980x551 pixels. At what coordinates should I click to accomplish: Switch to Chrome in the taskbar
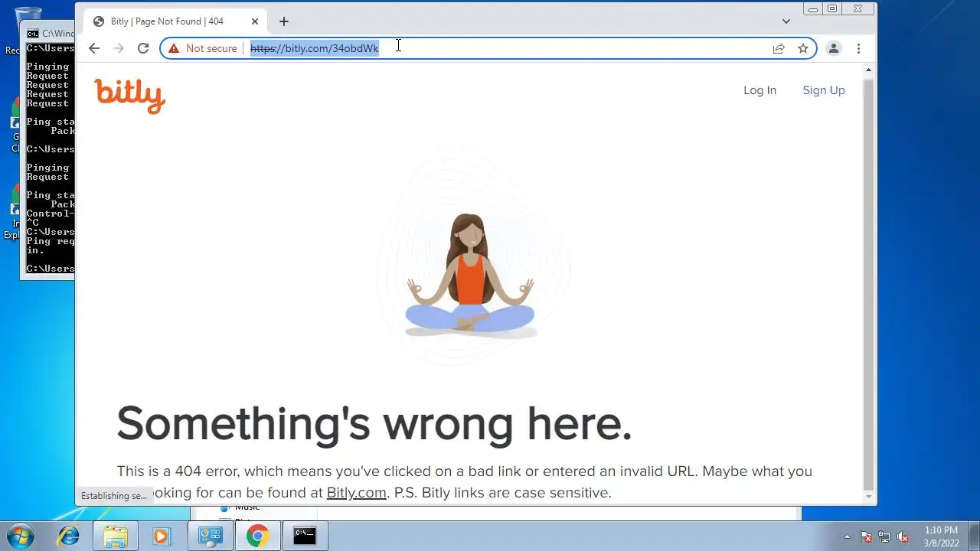[x=257, y=536]
